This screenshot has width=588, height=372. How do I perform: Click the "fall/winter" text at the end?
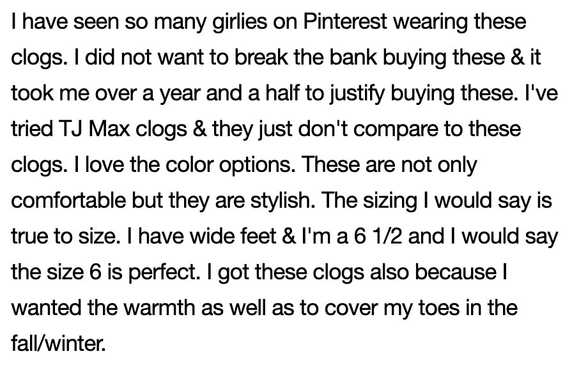(x=57, y=345)
